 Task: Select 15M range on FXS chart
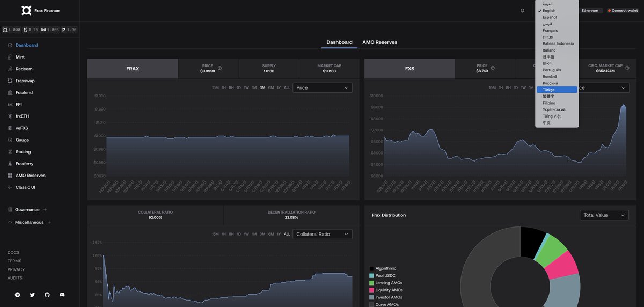[x=492, y=87]
